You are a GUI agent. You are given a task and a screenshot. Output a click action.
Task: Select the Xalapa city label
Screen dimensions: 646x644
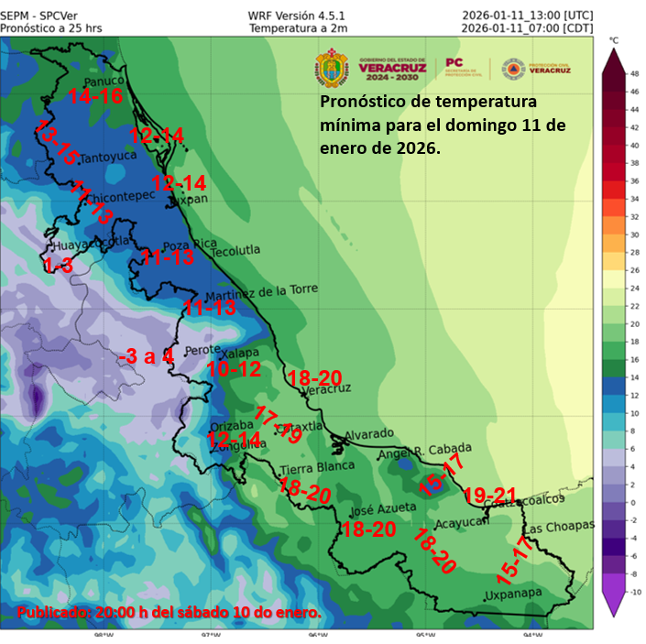[x=242, y=353]
